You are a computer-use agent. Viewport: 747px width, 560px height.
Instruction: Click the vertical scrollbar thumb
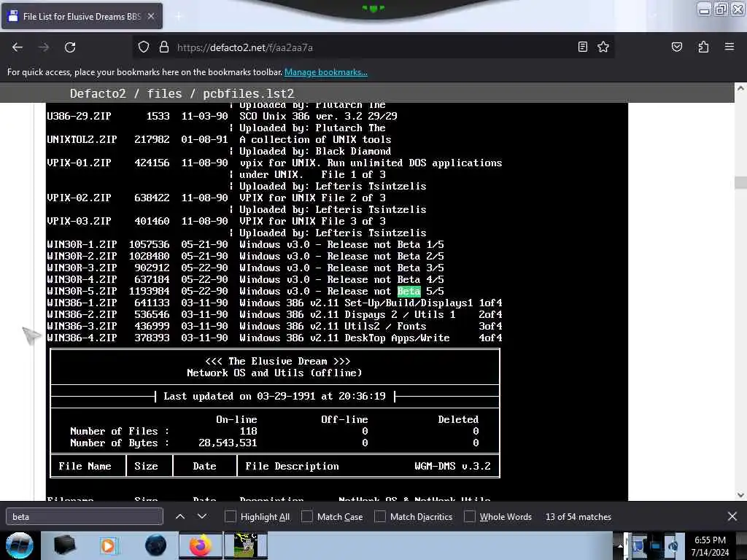tap(740, 182)
